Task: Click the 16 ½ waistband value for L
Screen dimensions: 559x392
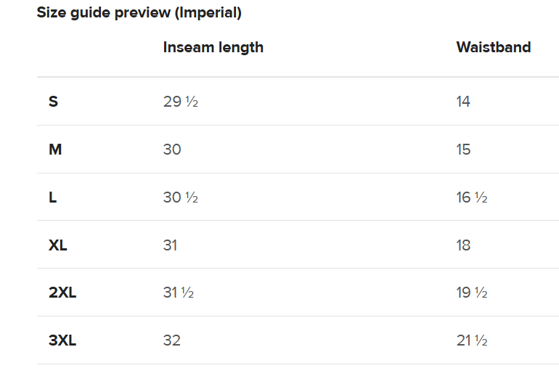Action: (471, 197)
